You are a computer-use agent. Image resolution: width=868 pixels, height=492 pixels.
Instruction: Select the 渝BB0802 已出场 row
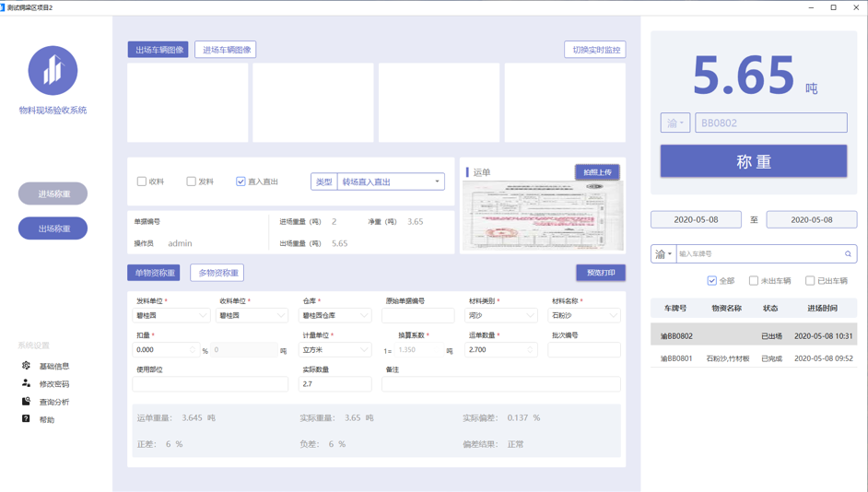pos(754,335)
